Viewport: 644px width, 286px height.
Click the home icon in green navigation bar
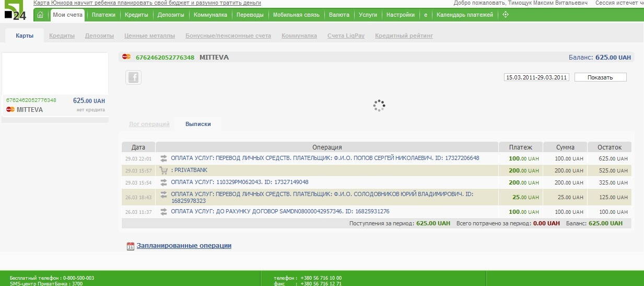[40, 15]
